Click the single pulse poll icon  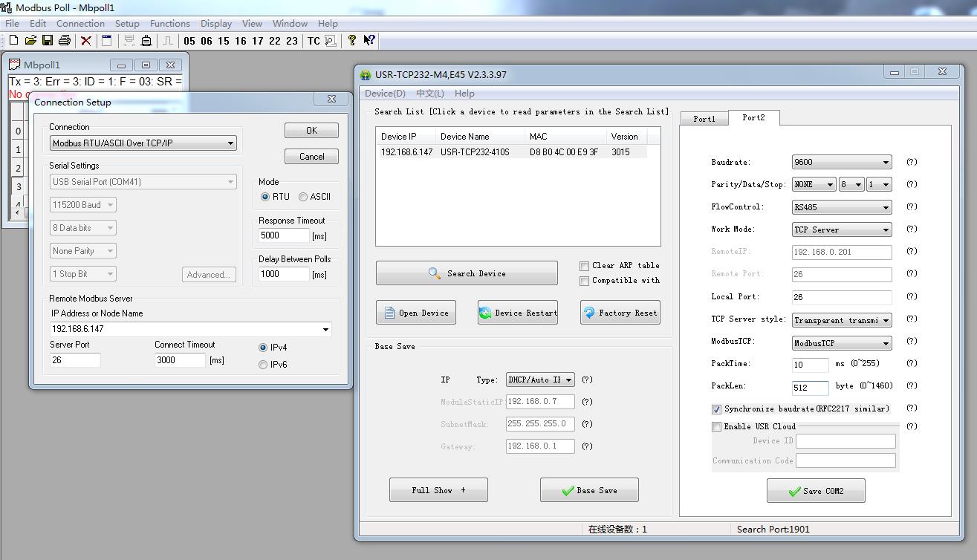point(168,41)
